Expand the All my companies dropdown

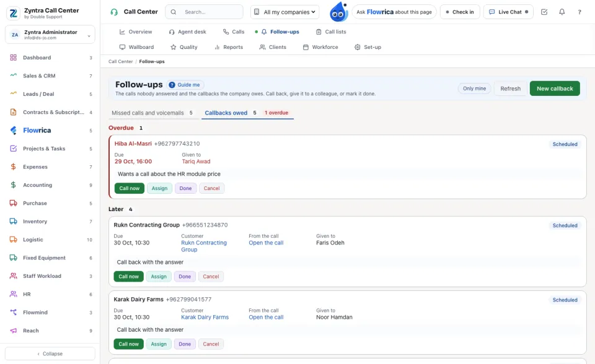point(284,12)
